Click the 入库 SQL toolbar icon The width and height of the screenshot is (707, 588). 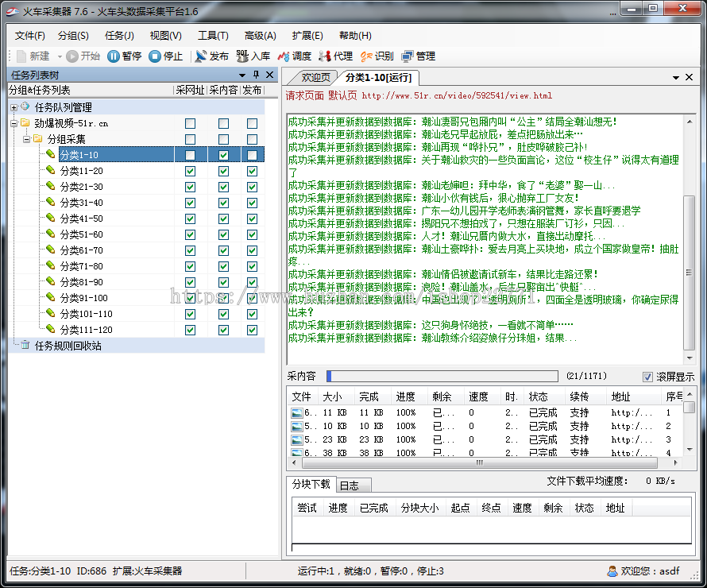coord(242,56)
